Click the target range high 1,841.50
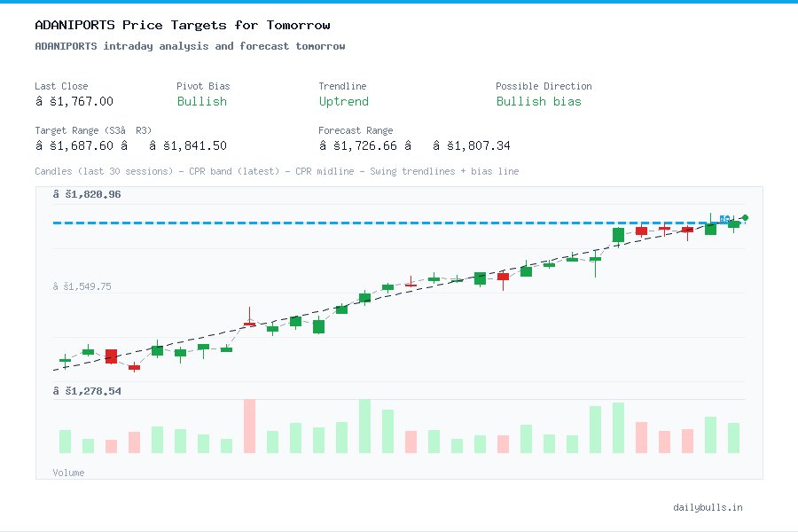 click(x=188, y=145)
